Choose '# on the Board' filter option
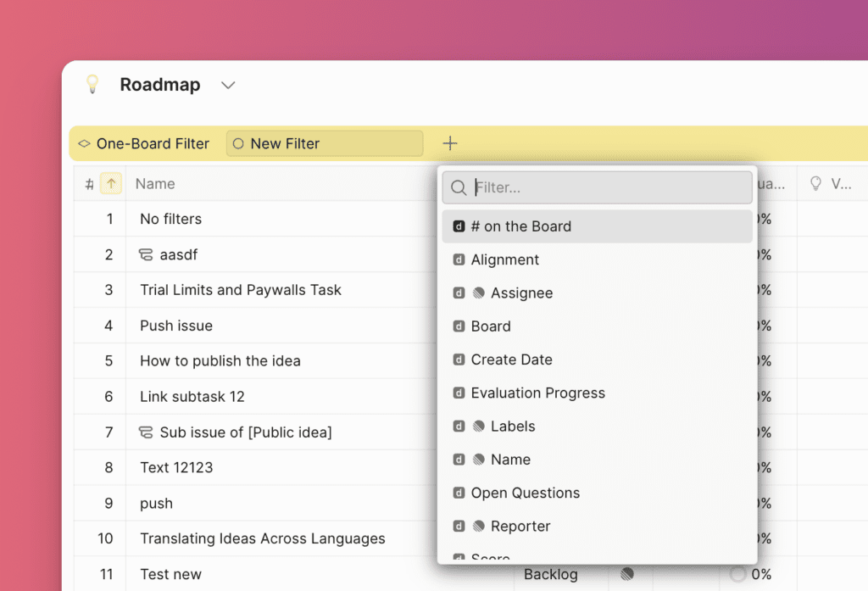 [520, 226]
